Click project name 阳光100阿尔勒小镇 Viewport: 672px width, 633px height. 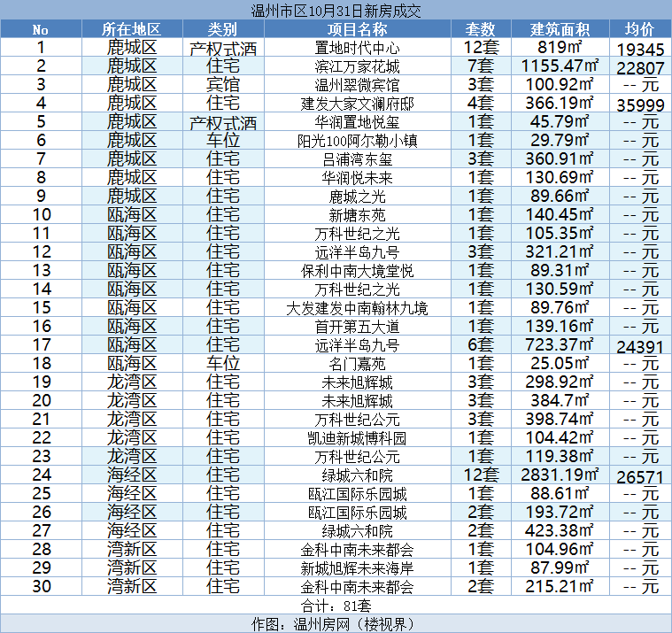(x=357, y=141)
